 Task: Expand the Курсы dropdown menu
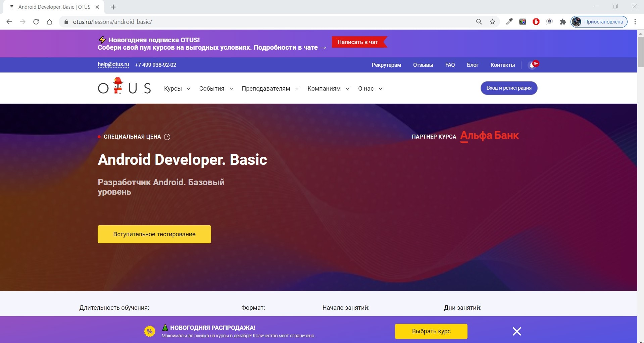(177, 89)
